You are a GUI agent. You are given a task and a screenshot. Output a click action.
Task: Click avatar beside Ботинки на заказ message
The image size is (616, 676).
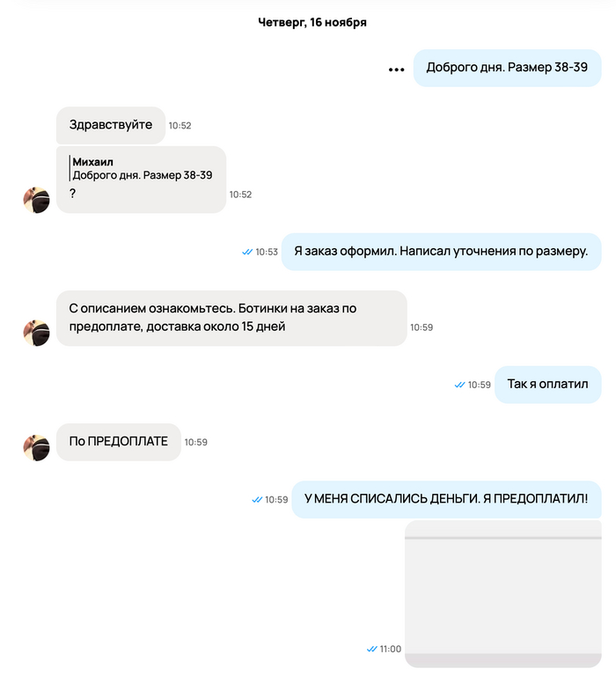[36, 333]
